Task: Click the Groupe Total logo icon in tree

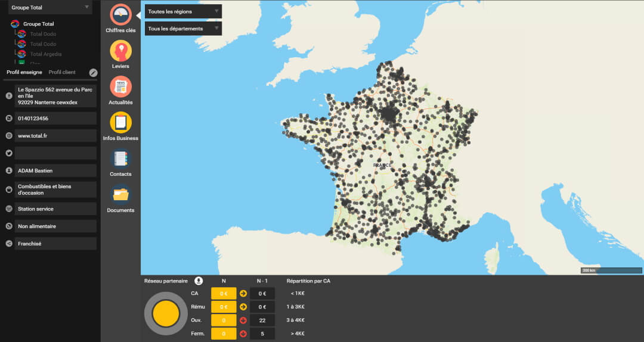Action: [x=15, y=24]
